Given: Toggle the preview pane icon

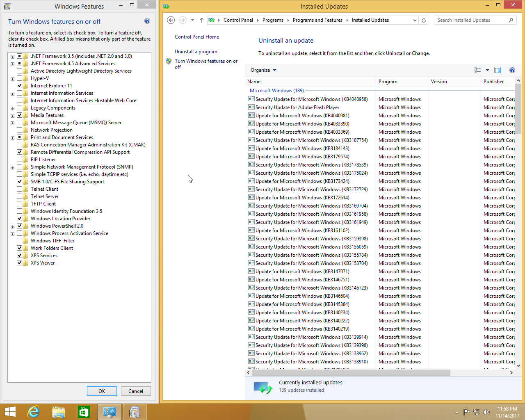Looking at the screenshot, I should tap(498, 70).
